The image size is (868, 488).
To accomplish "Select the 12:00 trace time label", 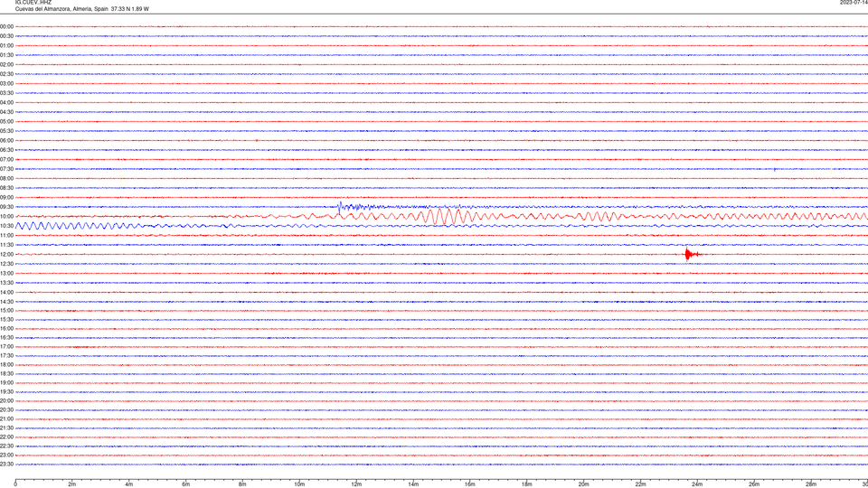I will point(6,255).
